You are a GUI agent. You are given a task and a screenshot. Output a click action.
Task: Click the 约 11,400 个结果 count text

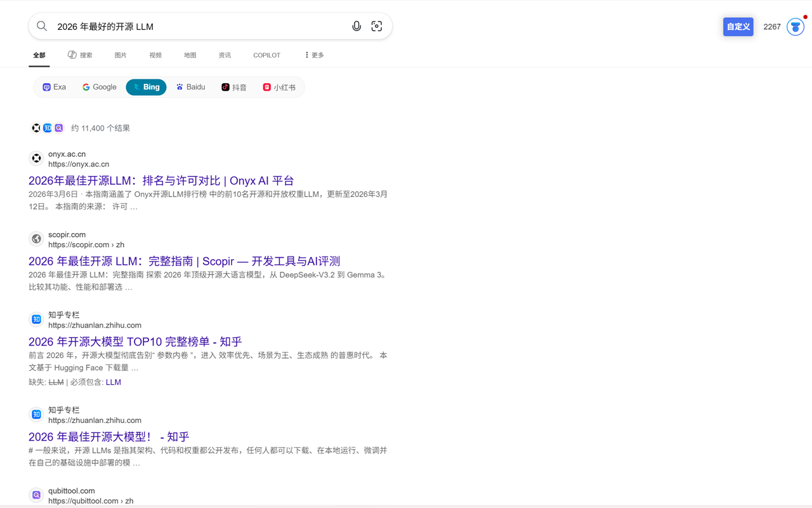(100, 128)
